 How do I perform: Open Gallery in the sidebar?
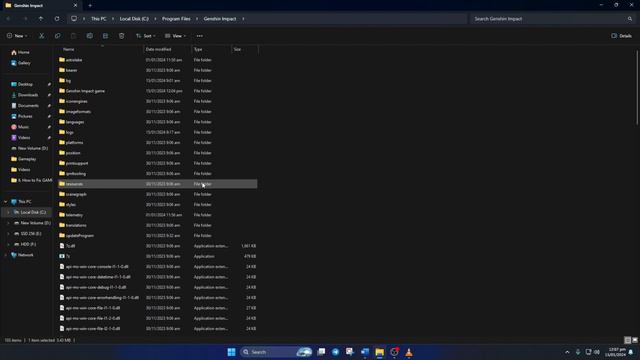point(21,63)
